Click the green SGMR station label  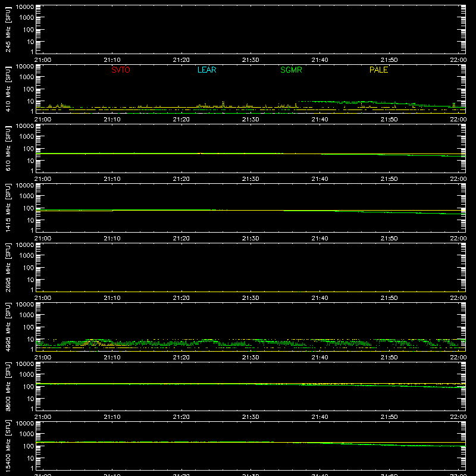[x=291, y=70]
